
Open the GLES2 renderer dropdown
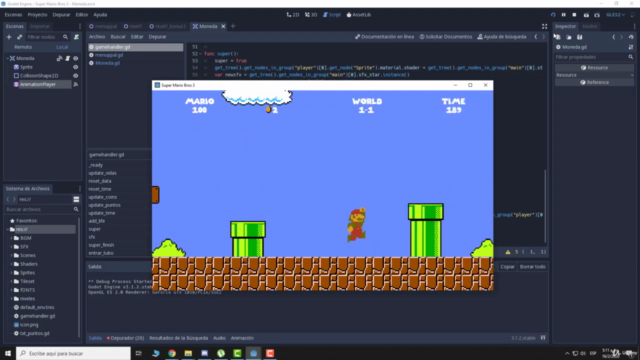tap(616, 15)
